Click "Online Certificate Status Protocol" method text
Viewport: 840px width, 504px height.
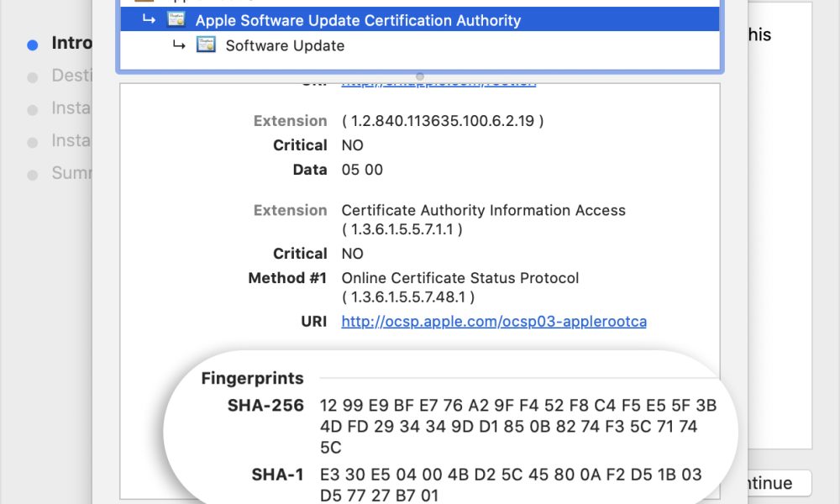460,278
